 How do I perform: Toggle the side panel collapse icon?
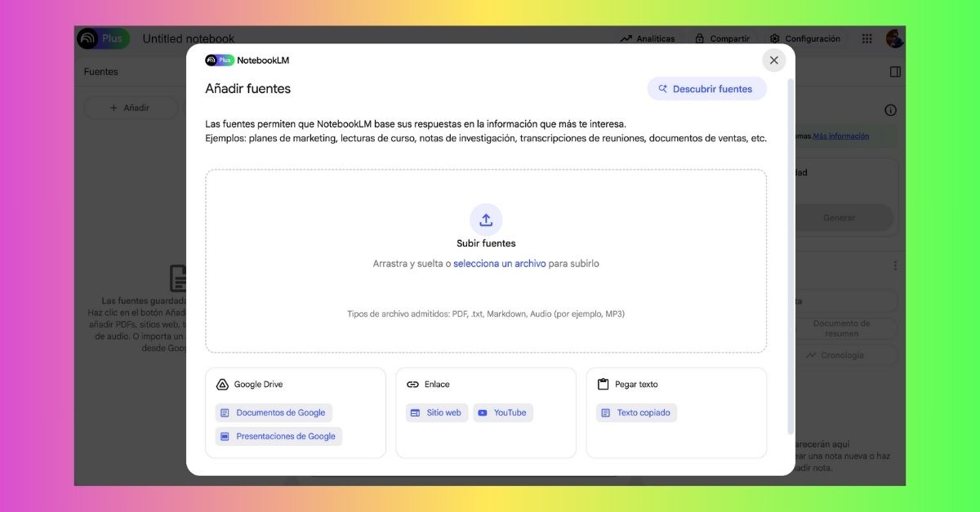[895, 72]
